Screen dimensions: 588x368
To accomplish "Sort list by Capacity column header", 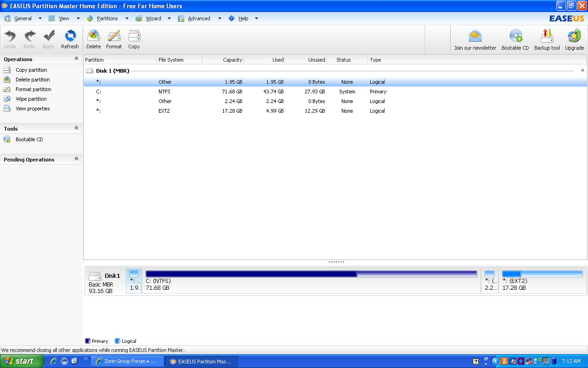I will [223, 60].
